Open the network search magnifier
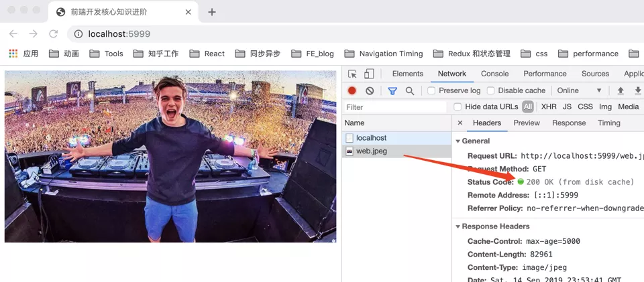644x282 pixels. pos(409,90)
